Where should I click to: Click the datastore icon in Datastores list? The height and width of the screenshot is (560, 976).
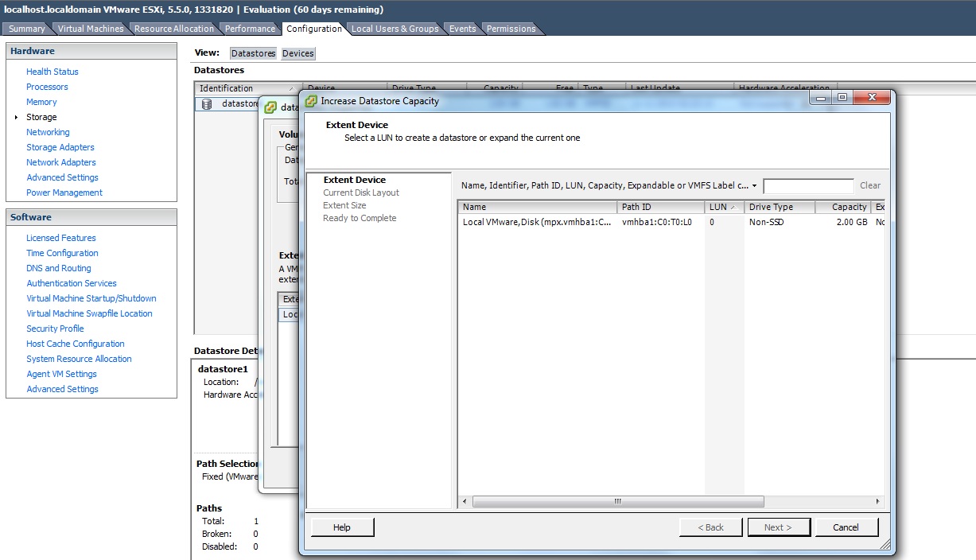pos(207,103)
